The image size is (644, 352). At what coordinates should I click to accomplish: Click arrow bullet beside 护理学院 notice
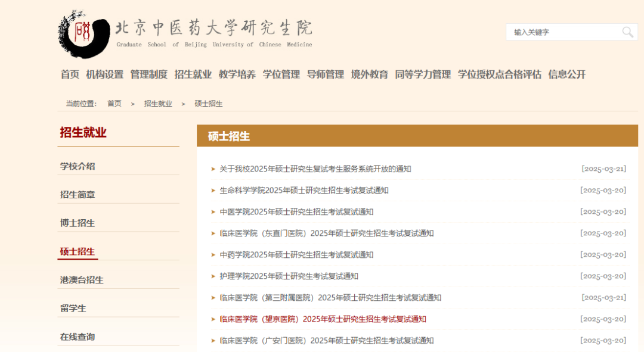pyautogui.click(x=213, y=276)
